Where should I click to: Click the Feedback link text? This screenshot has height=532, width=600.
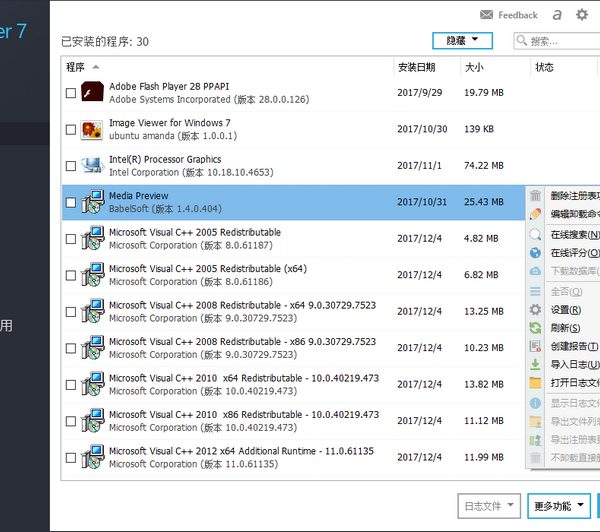[517, 15]
